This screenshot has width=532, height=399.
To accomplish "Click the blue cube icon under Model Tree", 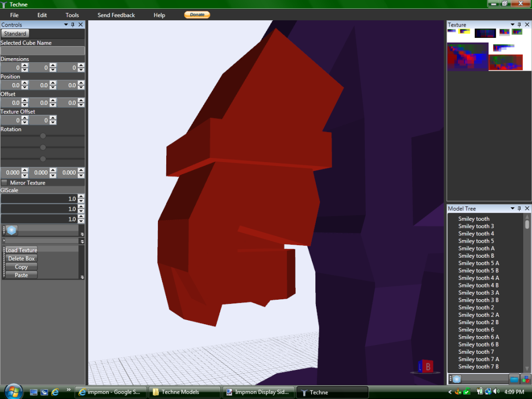I will (457, 379).
